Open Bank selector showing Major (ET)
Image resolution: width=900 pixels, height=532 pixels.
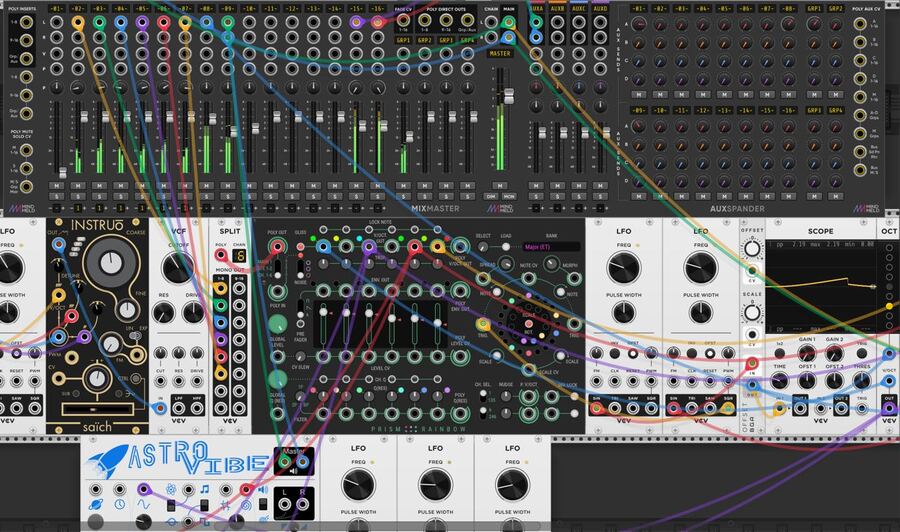click(x=551, y=247)
